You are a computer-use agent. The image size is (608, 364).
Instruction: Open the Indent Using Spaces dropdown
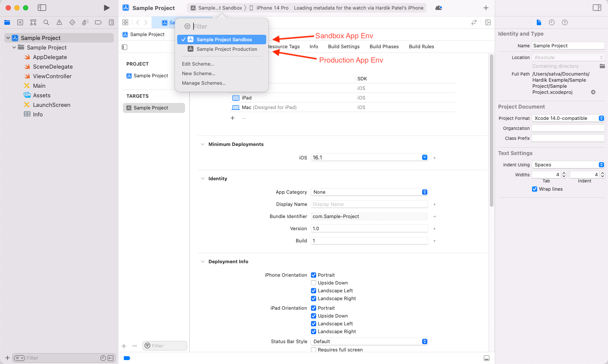click(568, 165)
